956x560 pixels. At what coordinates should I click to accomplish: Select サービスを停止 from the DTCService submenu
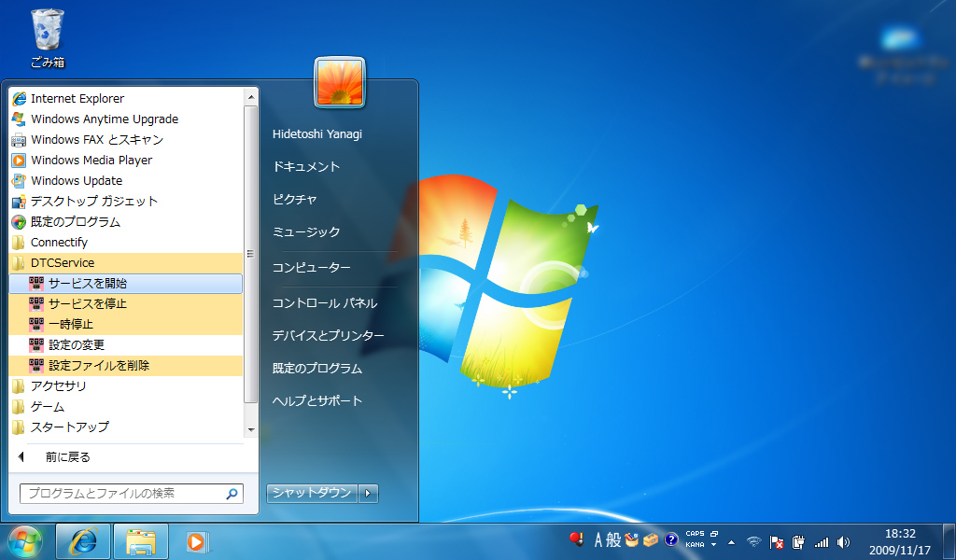point(91,304)
